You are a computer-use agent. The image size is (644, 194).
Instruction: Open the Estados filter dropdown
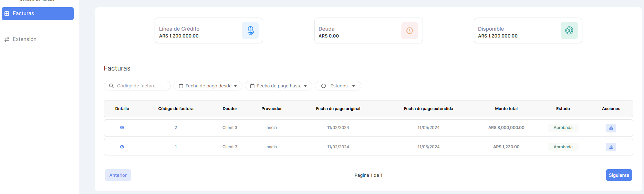(x=338, y=86)
